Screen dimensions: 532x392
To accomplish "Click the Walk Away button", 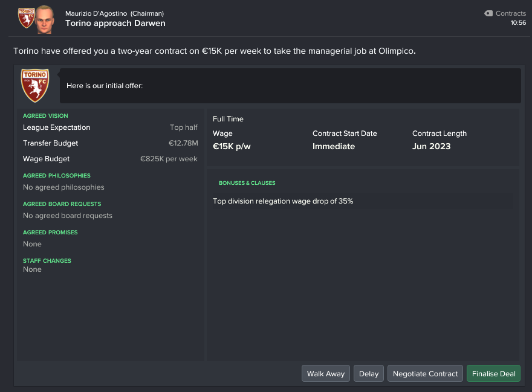I will (326, 373).
